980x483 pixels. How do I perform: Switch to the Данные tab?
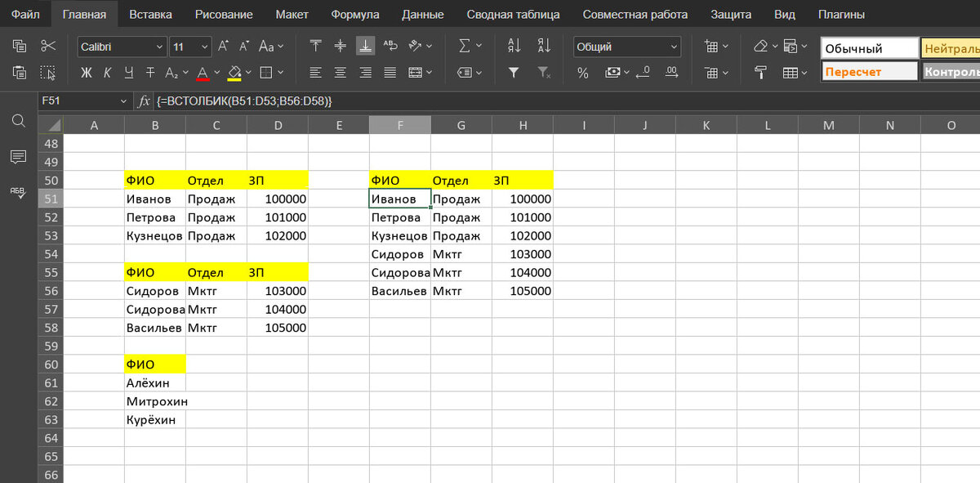pyautogui.click(x=423, y=14)
